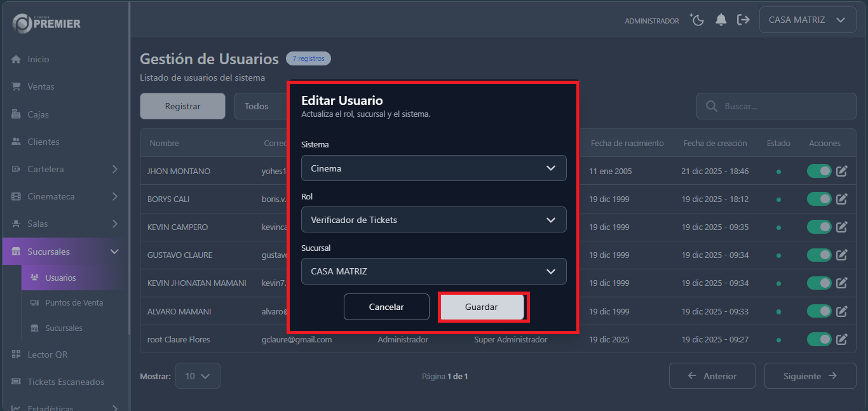Click Cancelar button in dialog

(x=386, y=307)
